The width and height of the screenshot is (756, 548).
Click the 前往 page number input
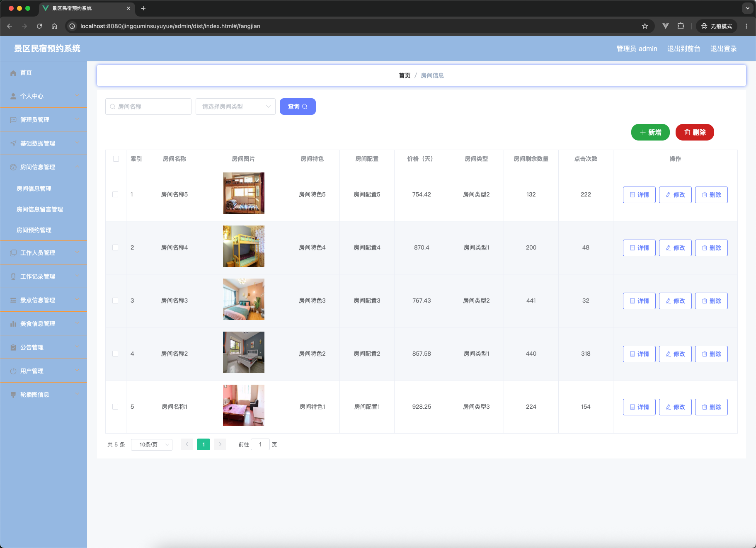click(x=260, y=444)
